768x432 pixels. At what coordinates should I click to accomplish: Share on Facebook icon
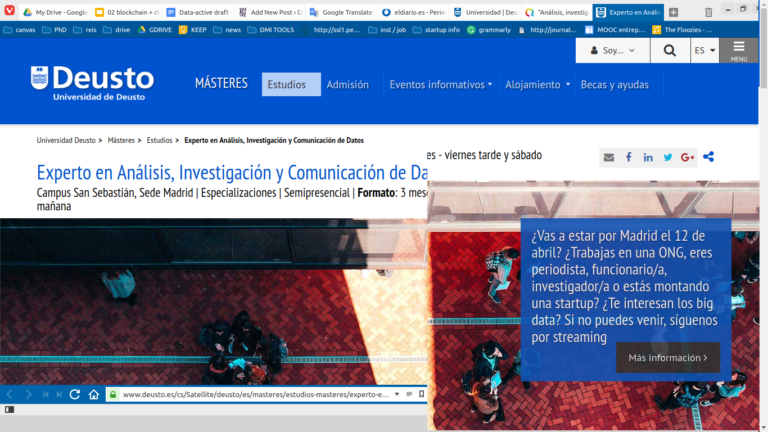[628, 157]
